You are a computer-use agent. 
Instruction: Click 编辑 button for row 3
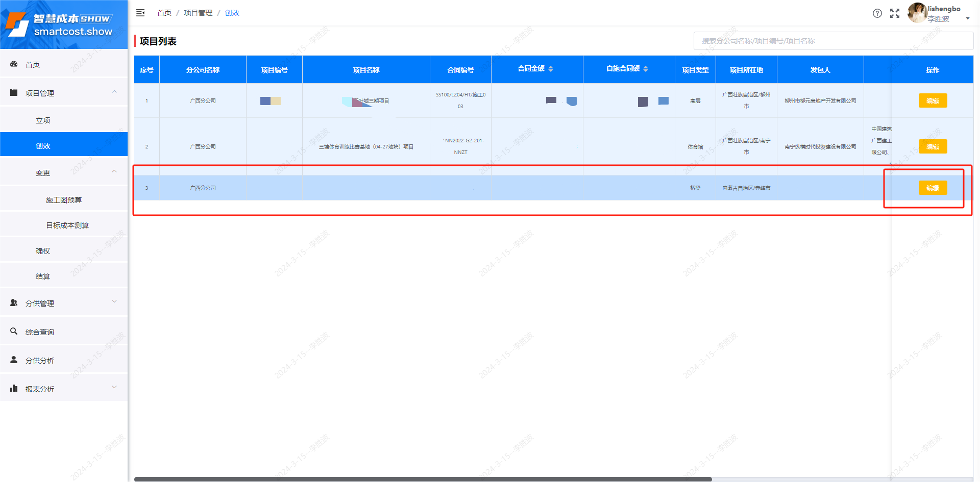pyautogui.click(x=933, y=188)
